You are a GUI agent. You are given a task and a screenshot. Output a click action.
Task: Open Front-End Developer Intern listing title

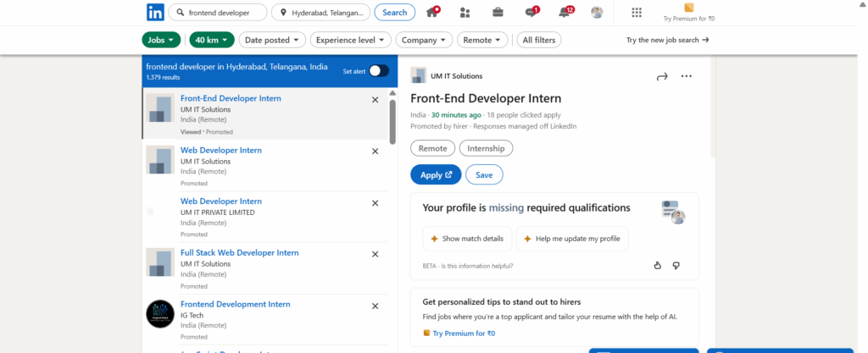tap(231, 98)
